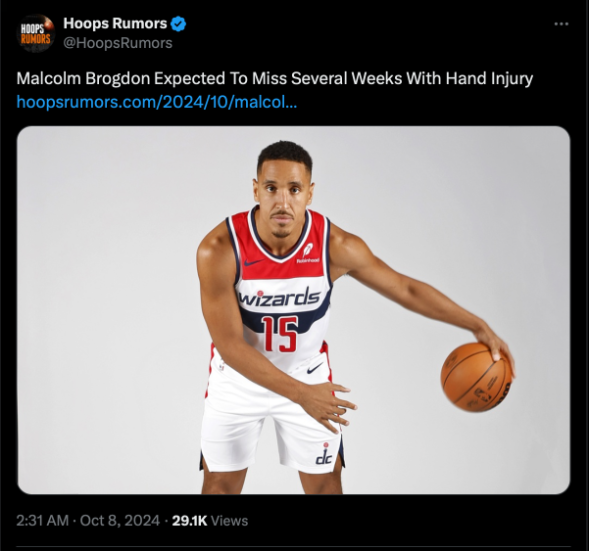Screen dimensions: 589x551
Task: Click the Oct 8, 2024 date
Action: tap(120, 521)
